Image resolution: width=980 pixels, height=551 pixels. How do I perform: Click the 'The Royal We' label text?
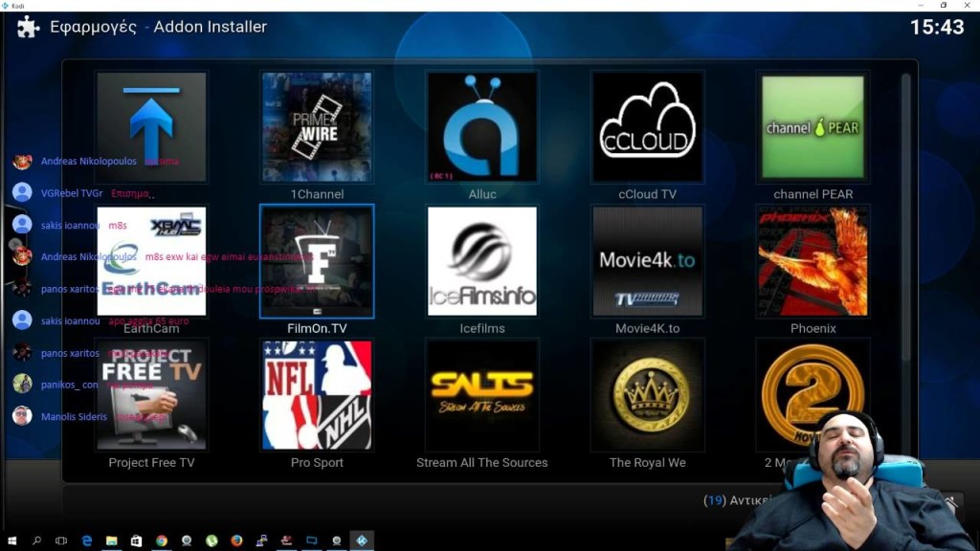pos(648,463)
